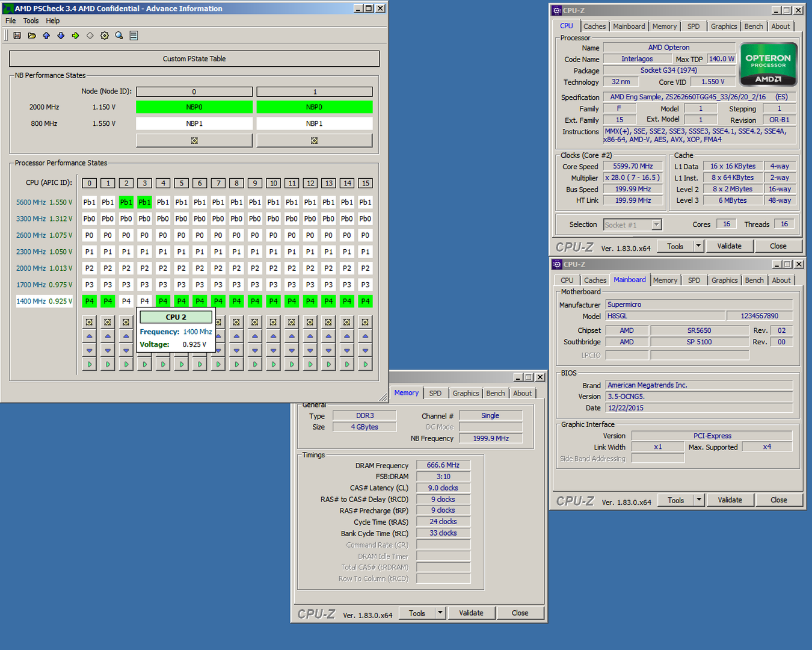Click the green play arrow for CPU 0
Image resolution: width=812 pixels, height=650 pixels.
89,364
